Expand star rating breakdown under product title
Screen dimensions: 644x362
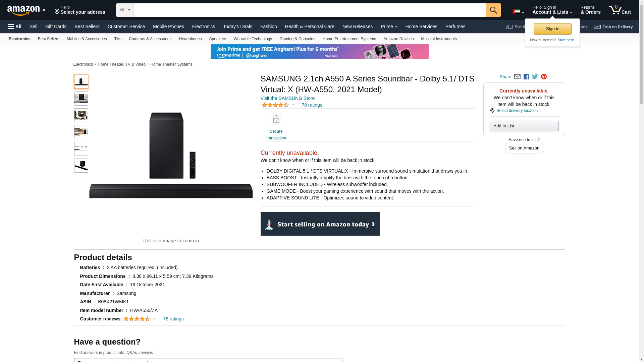pyautogui.click(x=278, y=105)
